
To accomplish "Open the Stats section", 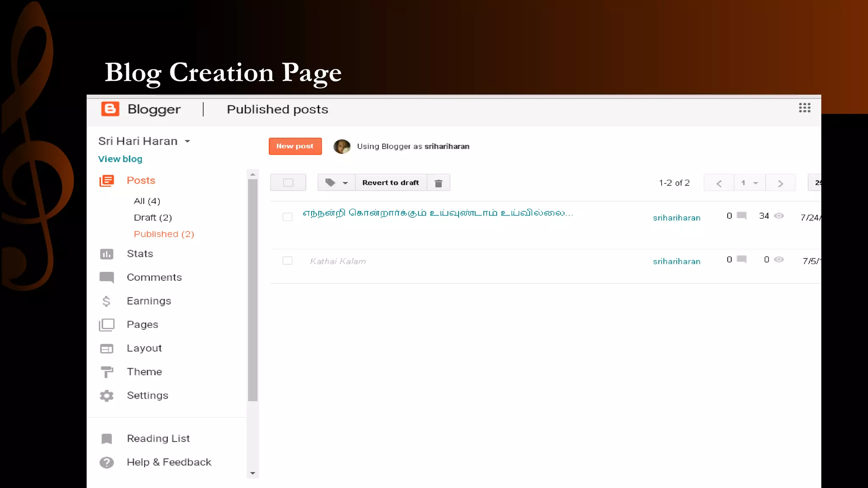I will tap(140, 254).
